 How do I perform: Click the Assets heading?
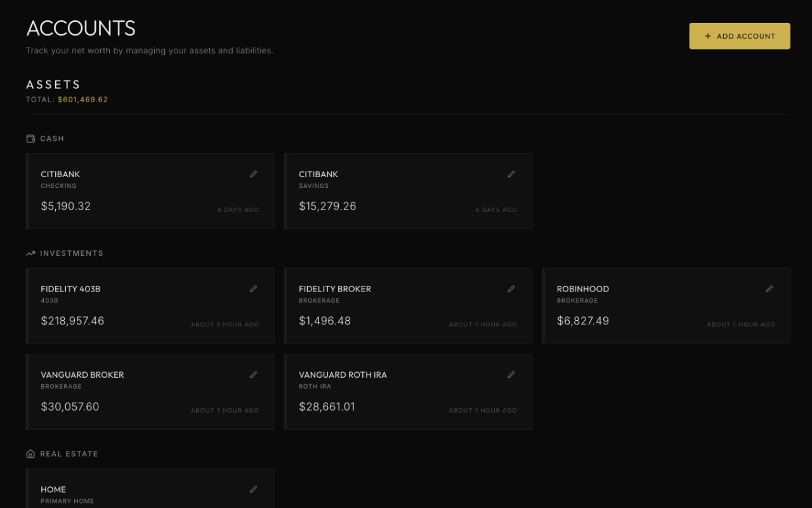53,84
